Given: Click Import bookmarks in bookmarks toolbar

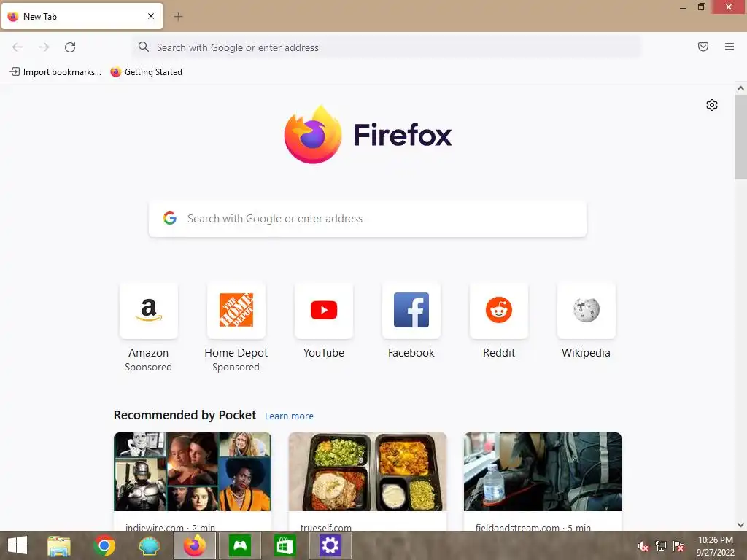Looking at the screenshot, I should [55, 72].
